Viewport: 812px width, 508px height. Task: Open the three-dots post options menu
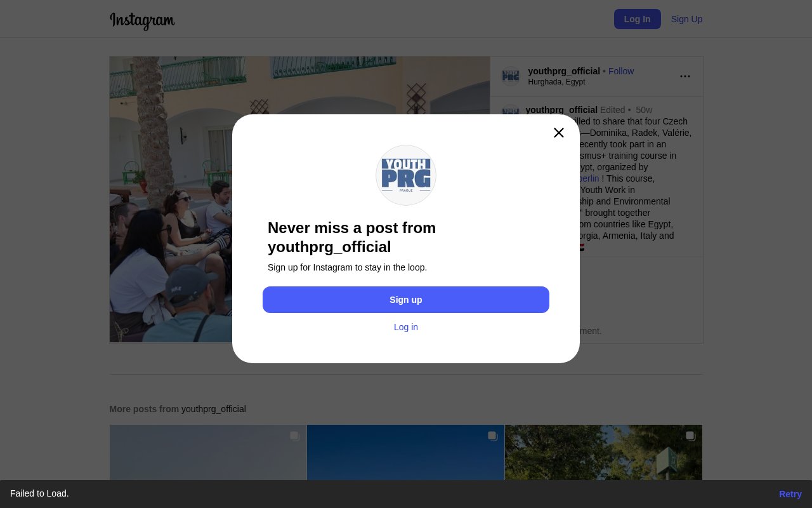click(685, 76)
